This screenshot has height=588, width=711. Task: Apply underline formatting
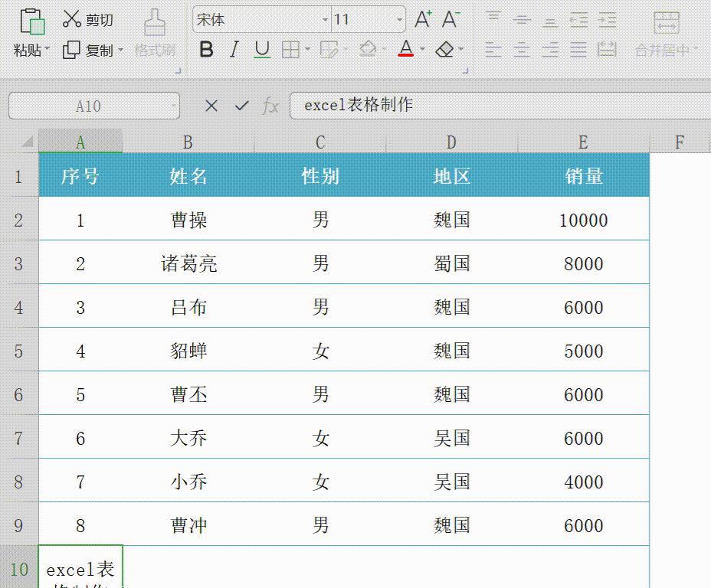click(260, 49)
